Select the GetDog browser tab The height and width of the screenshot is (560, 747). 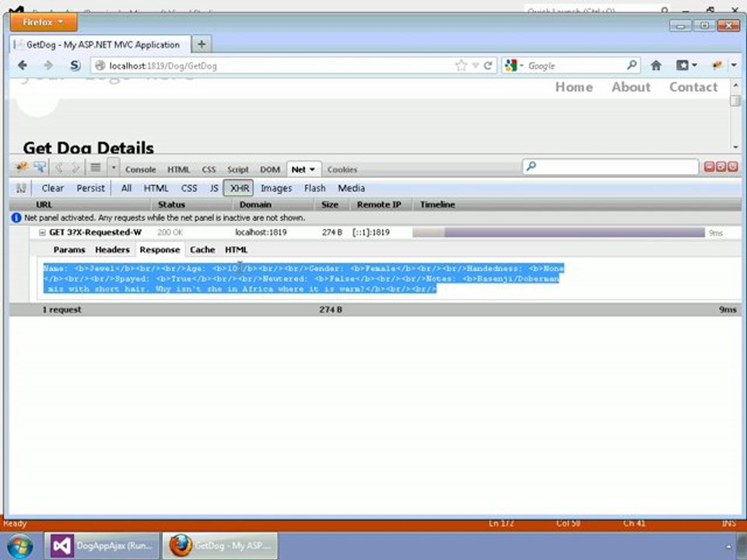(x=100, y=45)
